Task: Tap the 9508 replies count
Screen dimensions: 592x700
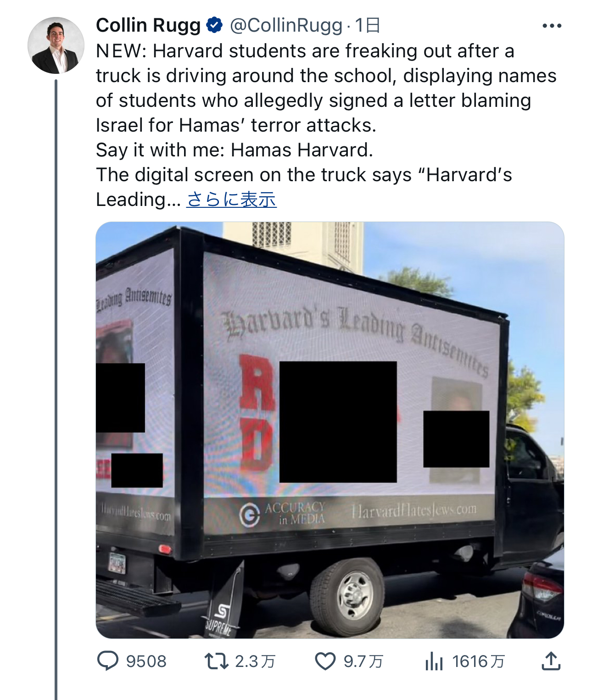Action: [146, 661]
